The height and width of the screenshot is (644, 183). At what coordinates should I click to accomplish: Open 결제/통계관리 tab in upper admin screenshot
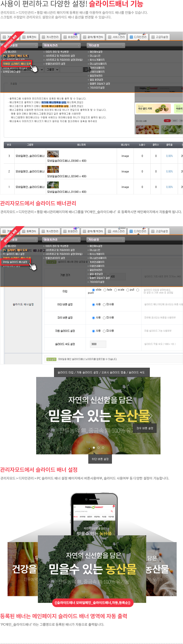tap(93, 37)
